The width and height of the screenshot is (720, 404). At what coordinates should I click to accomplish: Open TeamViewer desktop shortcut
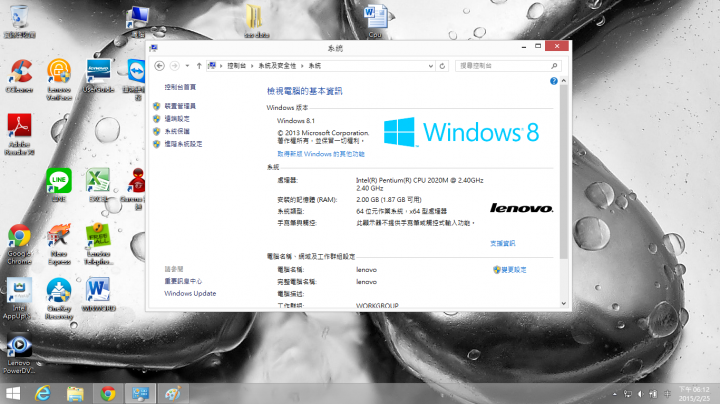click(136, 79)
